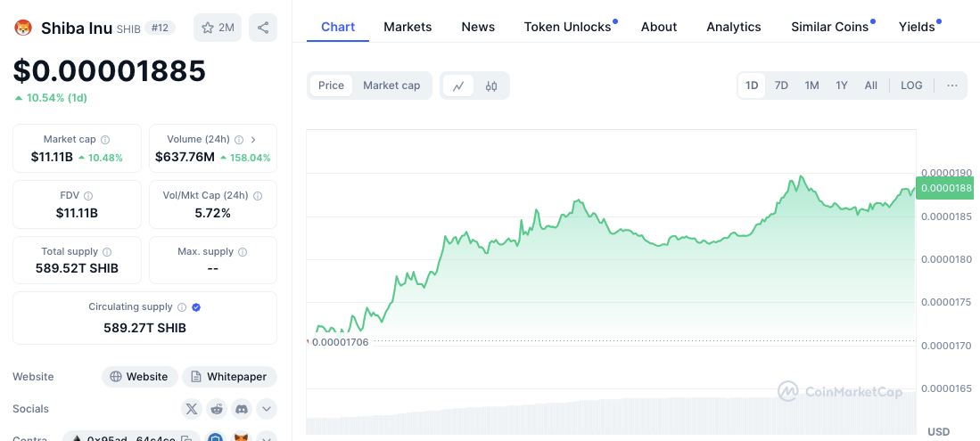Screen dimensions: 980x441
Task: Set chart range to 1M
Action: [x=811, y=86]
